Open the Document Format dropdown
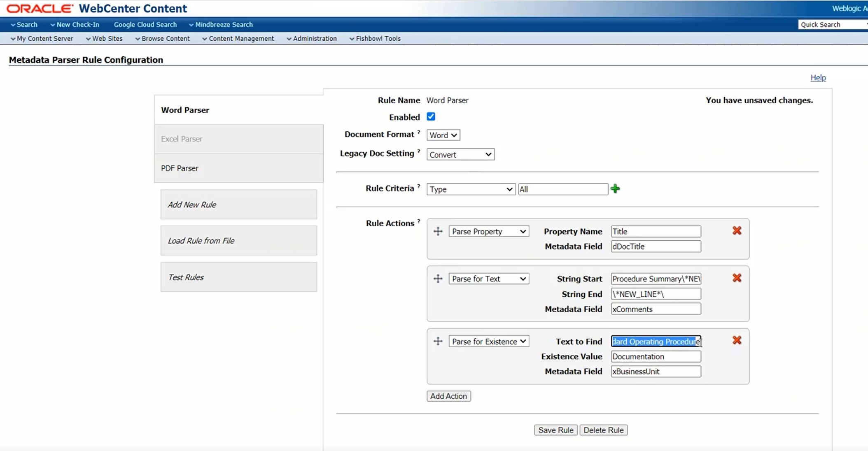This screenshot has height=451, width=868. coord(443,135)
